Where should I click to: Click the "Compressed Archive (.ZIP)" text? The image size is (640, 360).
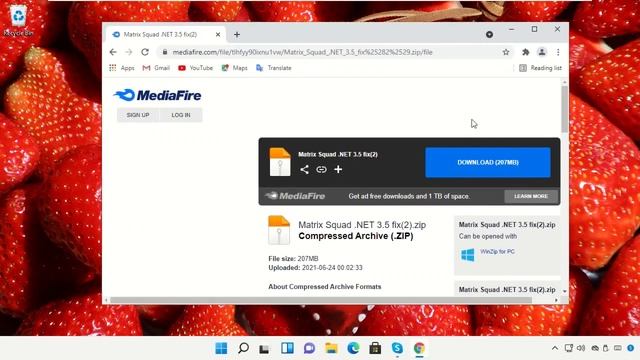[356, 236]
